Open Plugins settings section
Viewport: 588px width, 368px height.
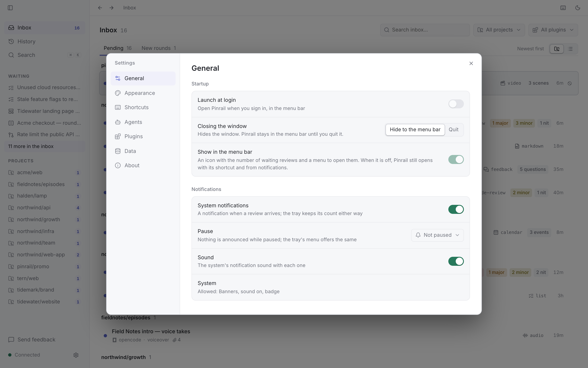pyautogui.click(x=143, y=136)
